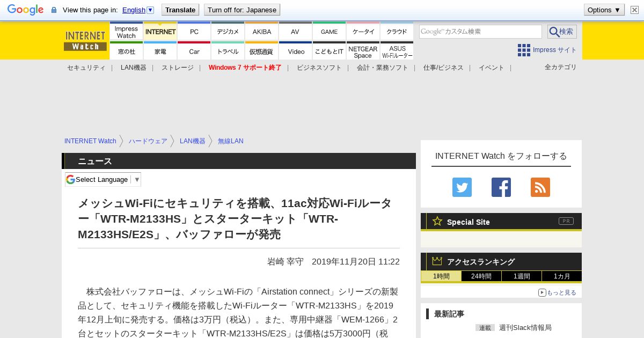The image size is (644, 338).
Task: Click the INTERNET Watch logo
Action: coord(85,41)
